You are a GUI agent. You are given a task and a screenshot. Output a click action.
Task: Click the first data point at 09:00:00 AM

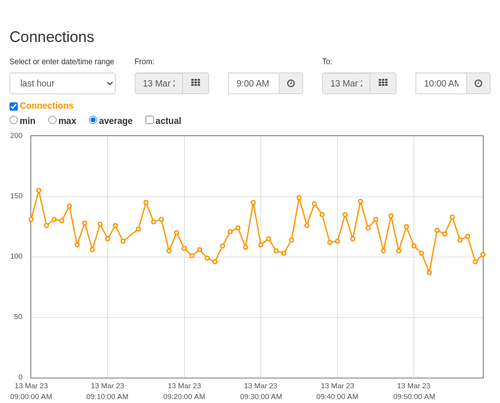point(31,219)
